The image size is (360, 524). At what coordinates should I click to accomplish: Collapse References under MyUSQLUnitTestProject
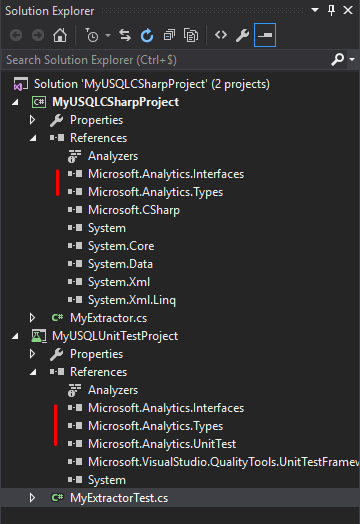pyautogui.click(x=33, y=372)
